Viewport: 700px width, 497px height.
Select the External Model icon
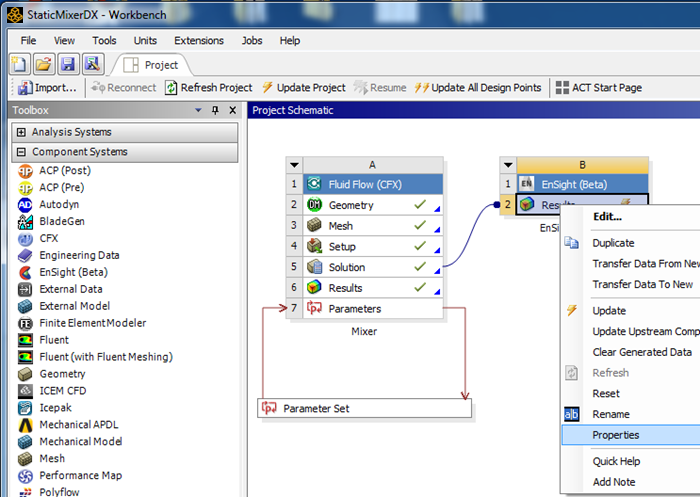click(25, 306)
